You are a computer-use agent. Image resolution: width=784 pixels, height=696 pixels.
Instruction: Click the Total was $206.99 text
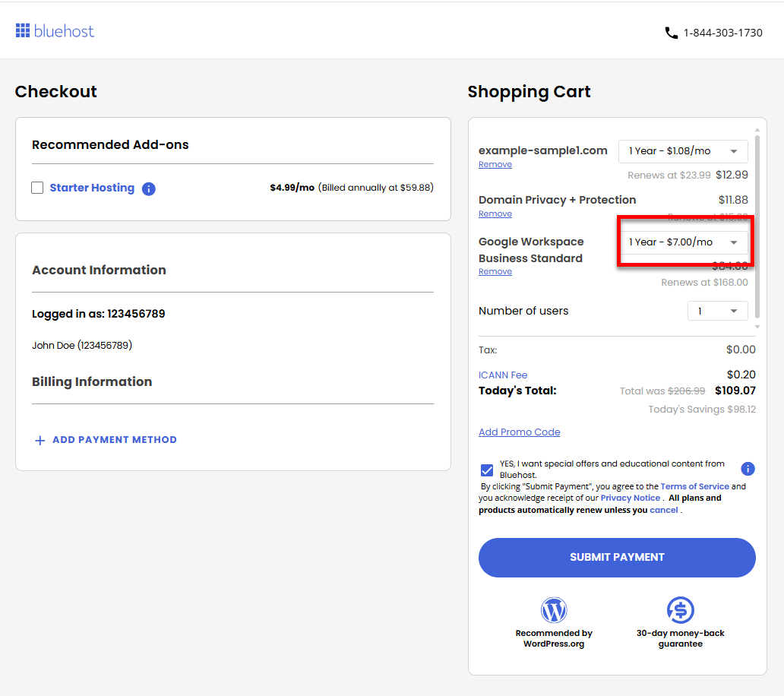(662, 391)
